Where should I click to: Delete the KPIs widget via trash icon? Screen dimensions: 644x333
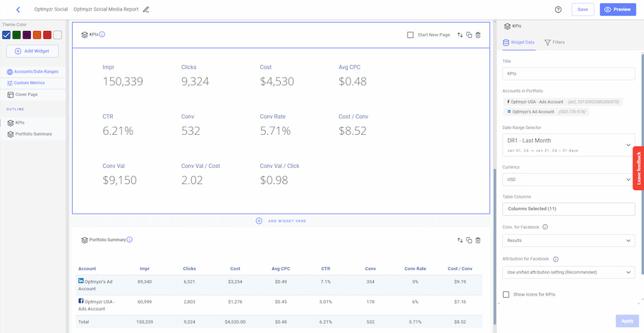pos(478,35)
